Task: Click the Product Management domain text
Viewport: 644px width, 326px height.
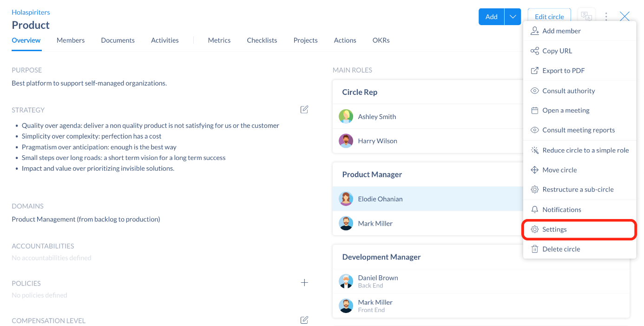Action: pyautogui.click(x=86, y=219)
